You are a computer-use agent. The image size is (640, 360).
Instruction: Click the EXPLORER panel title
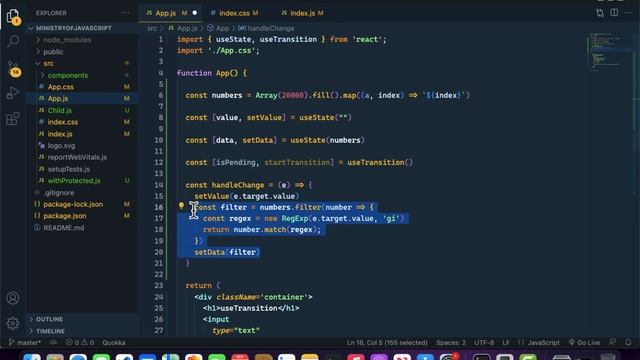point(51,13)
